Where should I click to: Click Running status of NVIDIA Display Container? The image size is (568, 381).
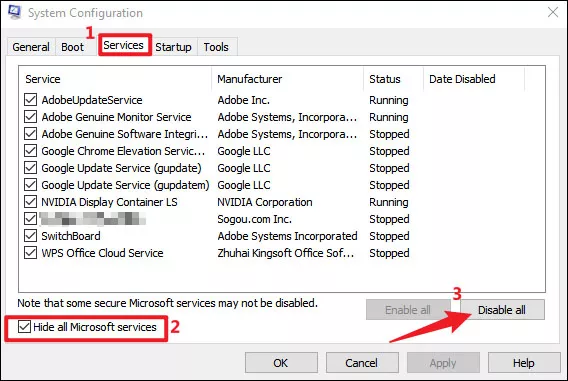[389, 202]
